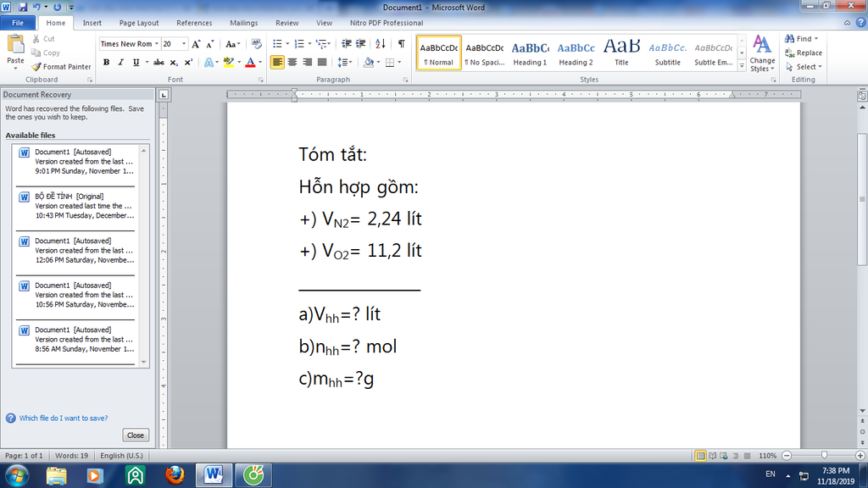
Task: Click the Save icon in Quick Access Toolbar
Action: pos(23,7)
